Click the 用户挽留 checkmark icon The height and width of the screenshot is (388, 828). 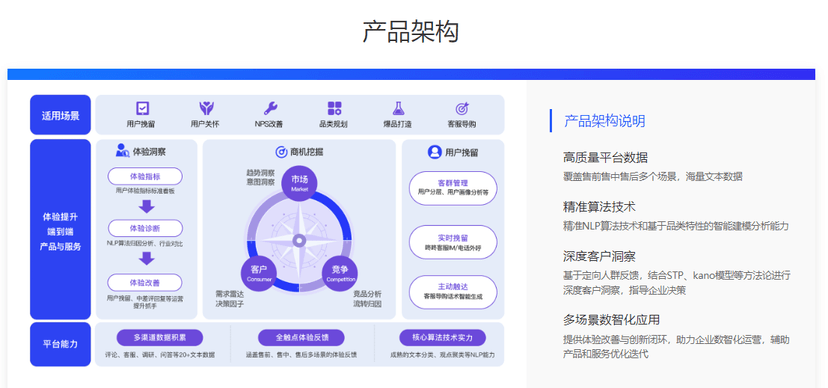pos(142,108)
